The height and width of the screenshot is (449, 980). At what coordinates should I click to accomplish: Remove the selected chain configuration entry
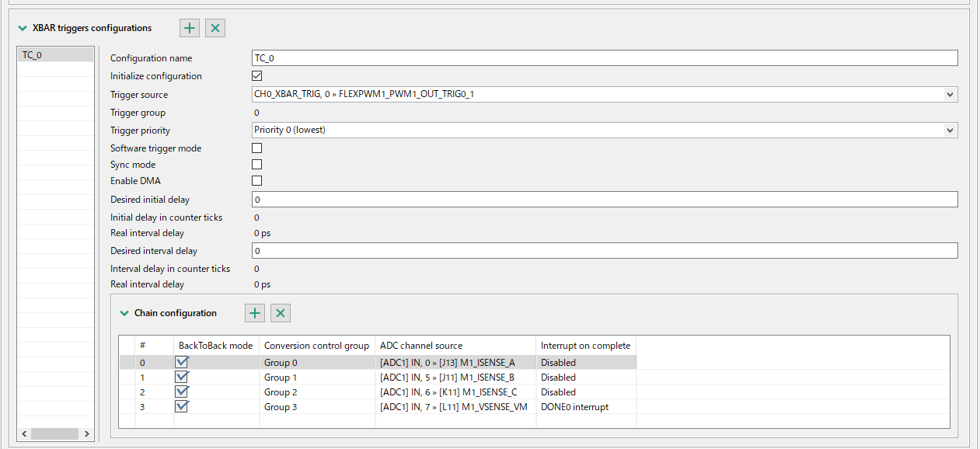click(x=280, y=312)
